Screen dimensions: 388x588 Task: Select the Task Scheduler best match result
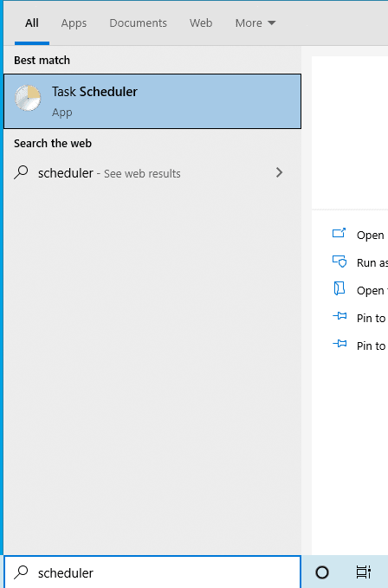coord(152,101)
